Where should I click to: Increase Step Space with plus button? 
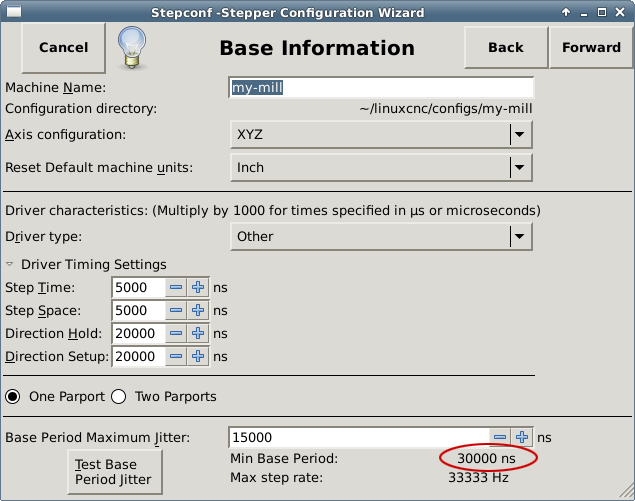coord(198,311)
